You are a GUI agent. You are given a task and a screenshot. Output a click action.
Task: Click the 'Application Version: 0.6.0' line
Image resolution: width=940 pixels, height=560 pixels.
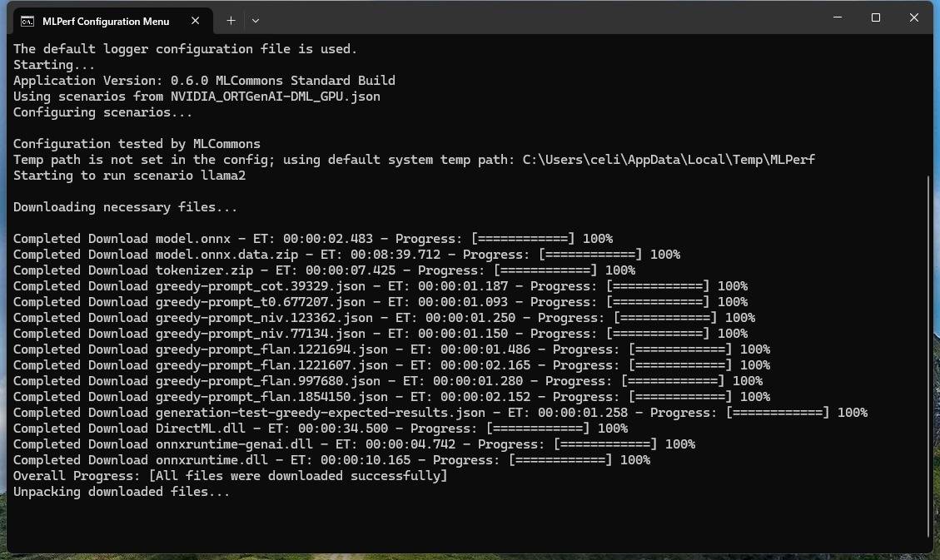[204, 81]
